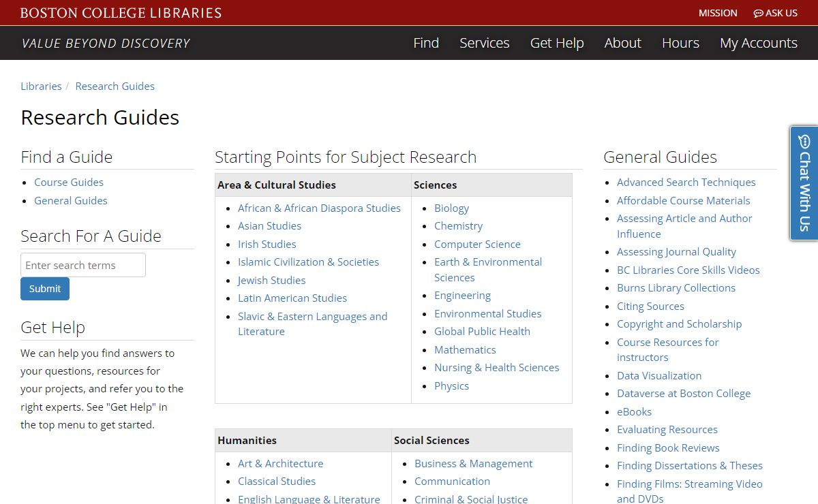
Task: Open the Biology guide
Action: 451,208
